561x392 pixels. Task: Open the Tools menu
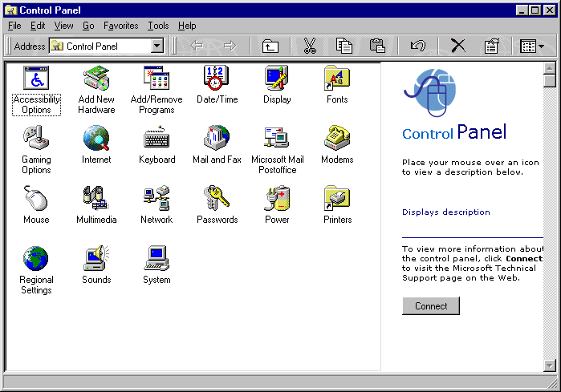point(158,26)
